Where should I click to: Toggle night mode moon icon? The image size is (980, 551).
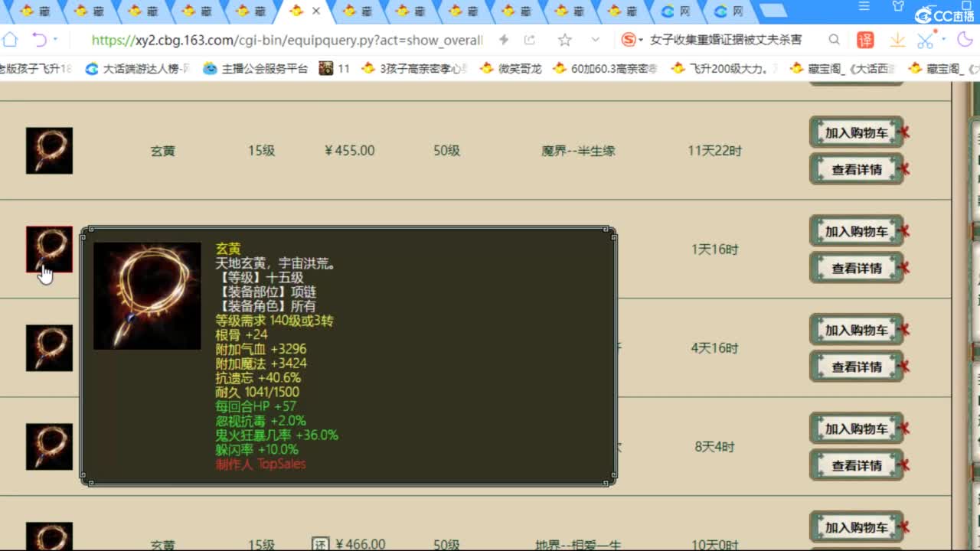click(965, 40)
